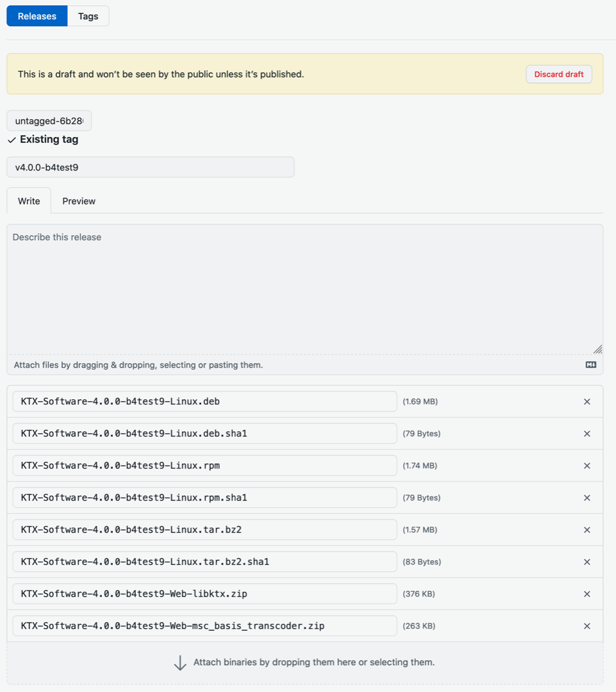Remove the Web-msc_basis_transcoder.zip attachment
616x692 pixels.
(587, 626)
